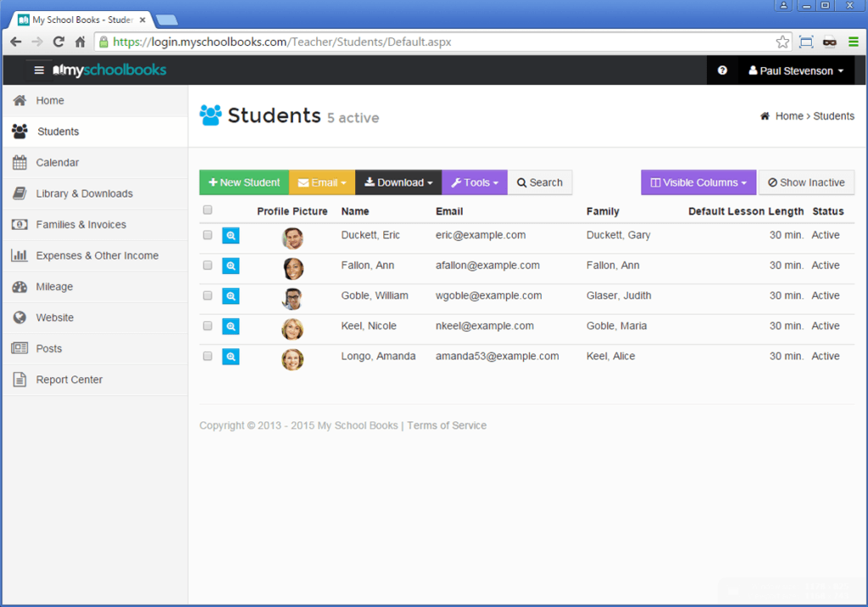Click the Families & Invoices icon
868x607 pixels.
tap(18, 224)
